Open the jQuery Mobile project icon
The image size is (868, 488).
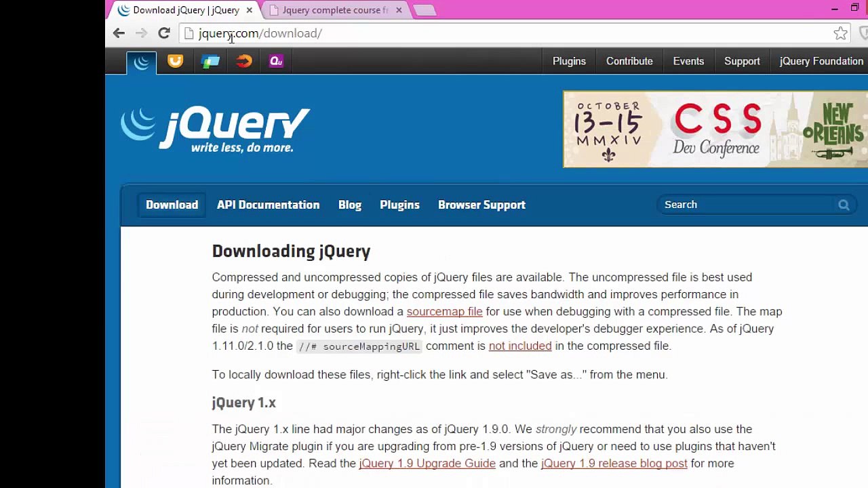tap(210, 61)
